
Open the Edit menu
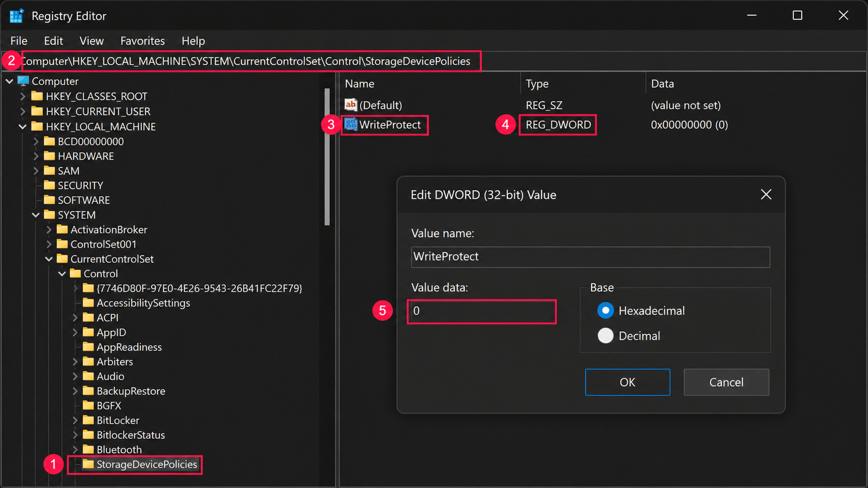pyautogui.click(x=53, y=41)
